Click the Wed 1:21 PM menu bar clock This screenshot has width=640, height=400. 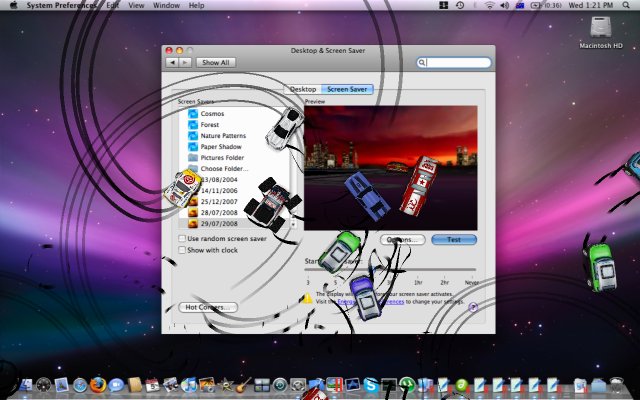[x=591, y=5]
